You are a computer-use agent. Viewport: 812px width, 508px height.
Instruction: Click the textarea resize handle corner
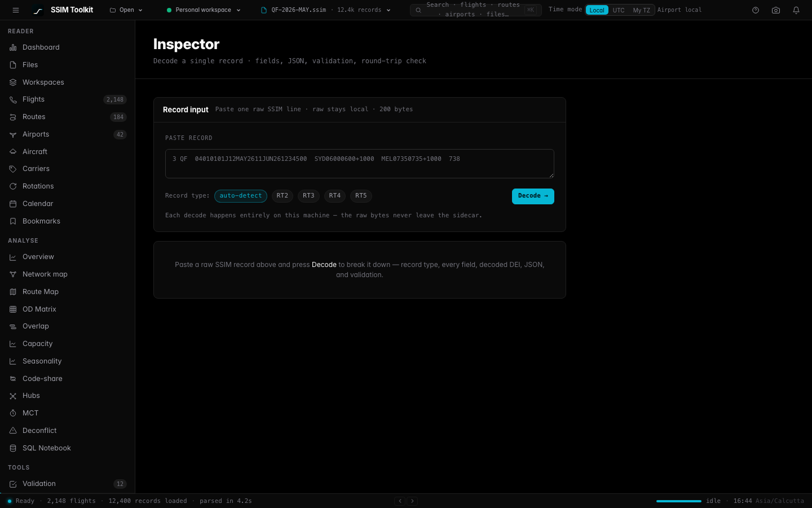[x=551, y=175]
